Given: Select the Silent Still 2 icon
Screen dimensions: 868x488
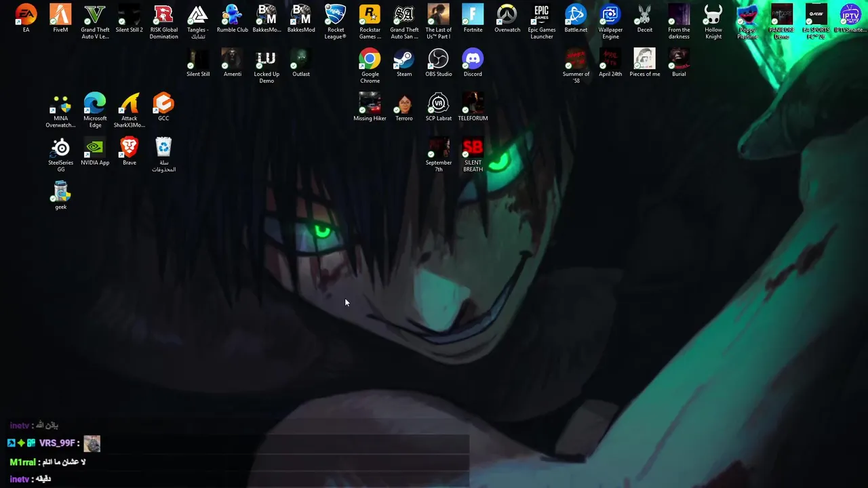Looking at the screenshot, I should [129, 15].
